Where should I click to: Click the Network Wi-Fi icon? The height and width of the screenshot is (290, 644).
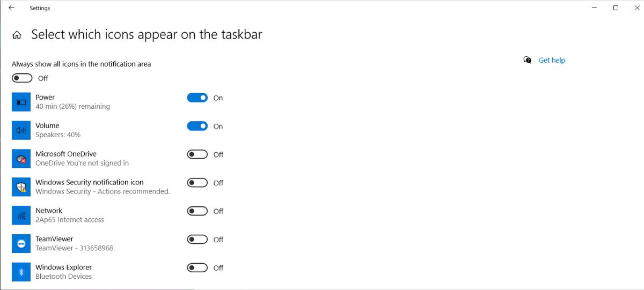click(x=21, y=215)
